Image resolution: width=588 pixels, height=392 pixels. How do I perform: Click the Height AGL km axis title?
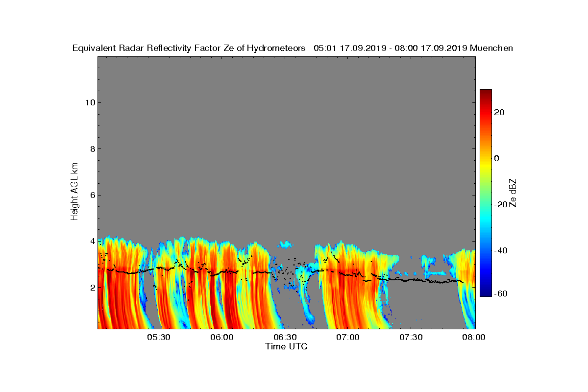pos(74,191)
